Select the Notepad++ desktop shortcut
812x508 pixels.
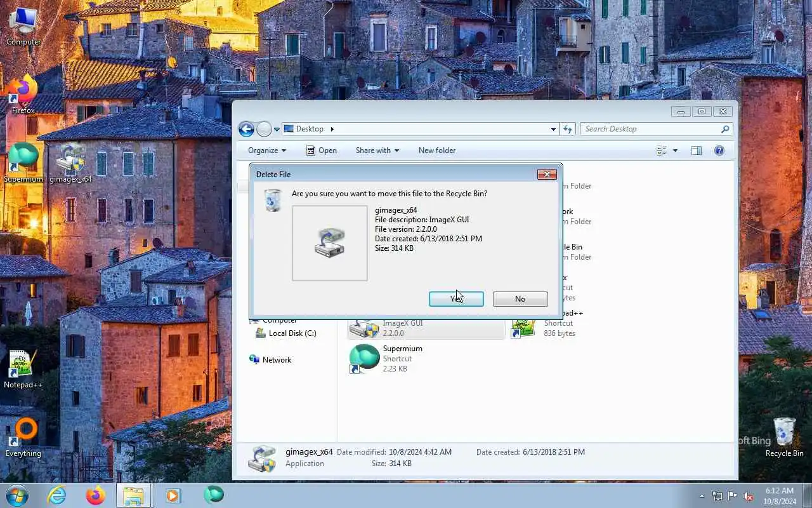click(x=23, y=370)
